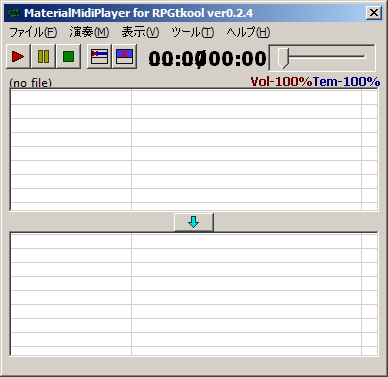This screenshot has width=388, height=377.
Task: Open the ヘルプ(H) menu
Action: 248,32
